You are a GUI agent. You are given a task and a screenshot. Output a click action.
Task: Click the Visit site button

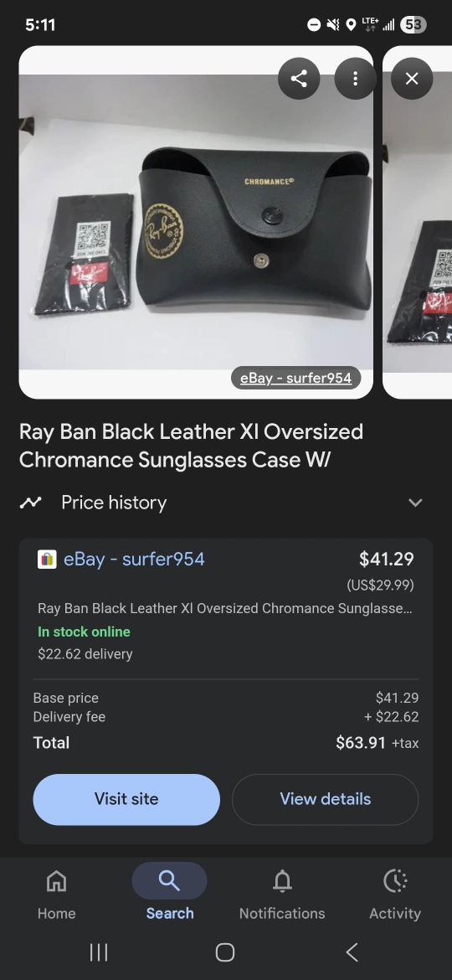tap(126, 799)
